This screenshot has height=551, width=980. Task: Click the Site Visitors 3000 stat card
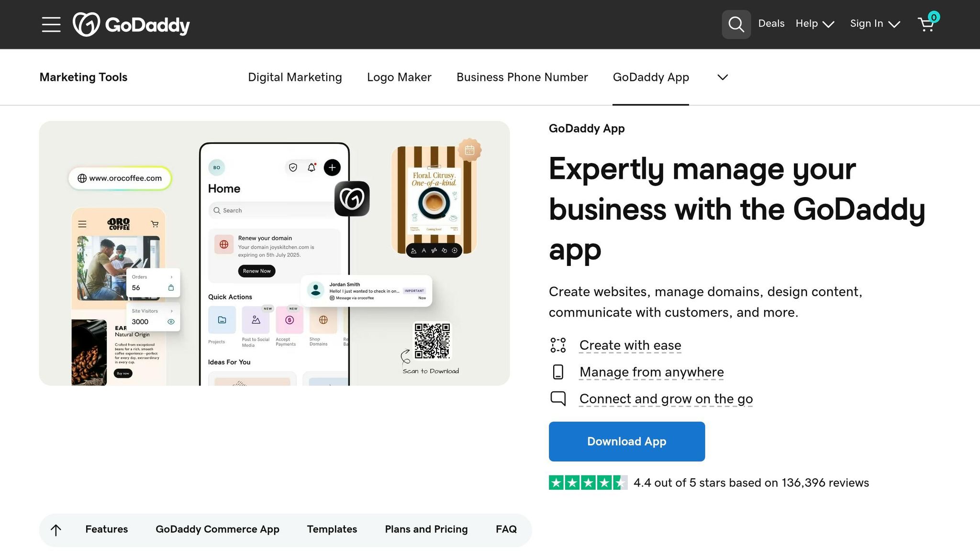[153, 317]
